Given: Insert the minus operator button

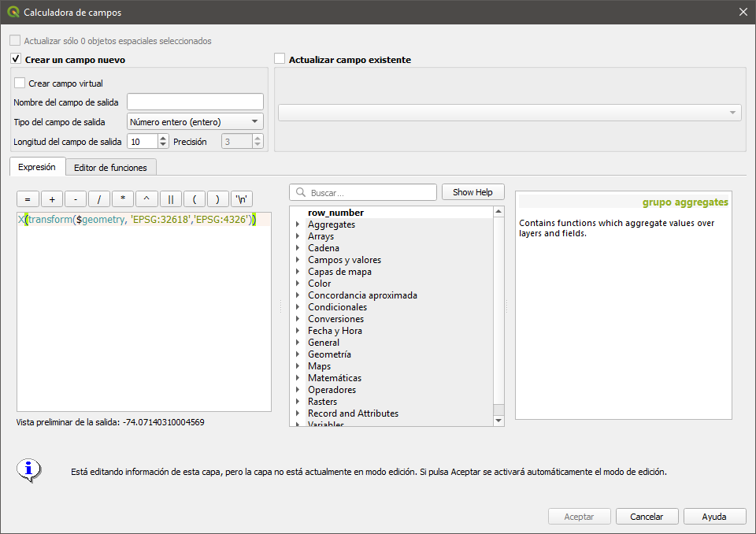Looking at the screenshot, I should click(x=76, y=199).
